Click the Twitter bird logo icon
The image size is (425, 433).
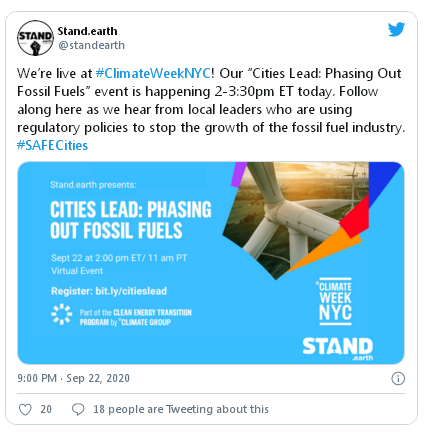point(396,29)
